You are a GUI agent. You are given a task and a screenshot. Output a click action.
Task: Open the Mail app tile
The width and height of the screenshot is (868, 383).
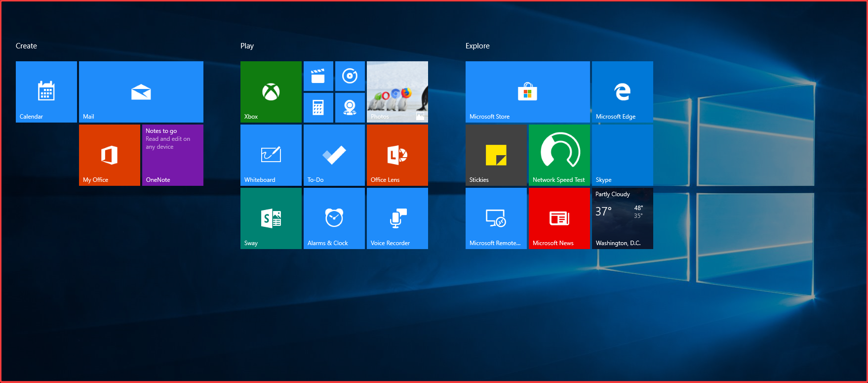(x=141, y=92)
